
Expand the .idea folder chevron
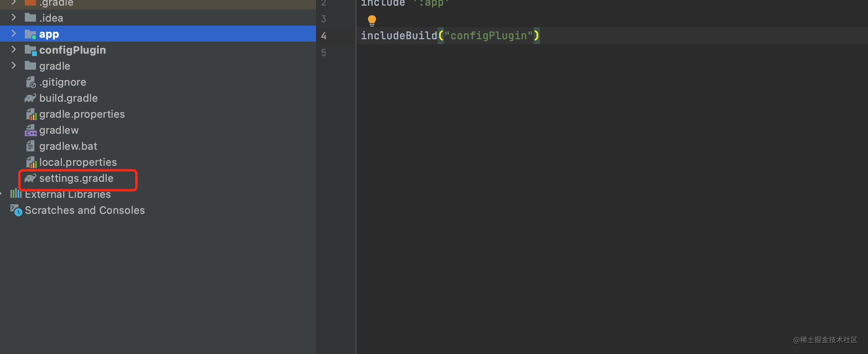14,18
